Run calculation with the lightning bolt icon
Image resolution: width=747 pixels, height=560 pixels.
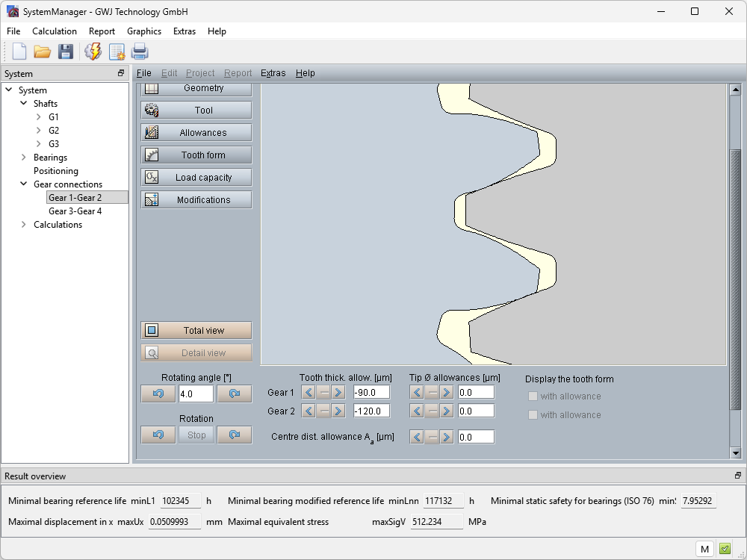pyautogui.click(x=93, y=52)
